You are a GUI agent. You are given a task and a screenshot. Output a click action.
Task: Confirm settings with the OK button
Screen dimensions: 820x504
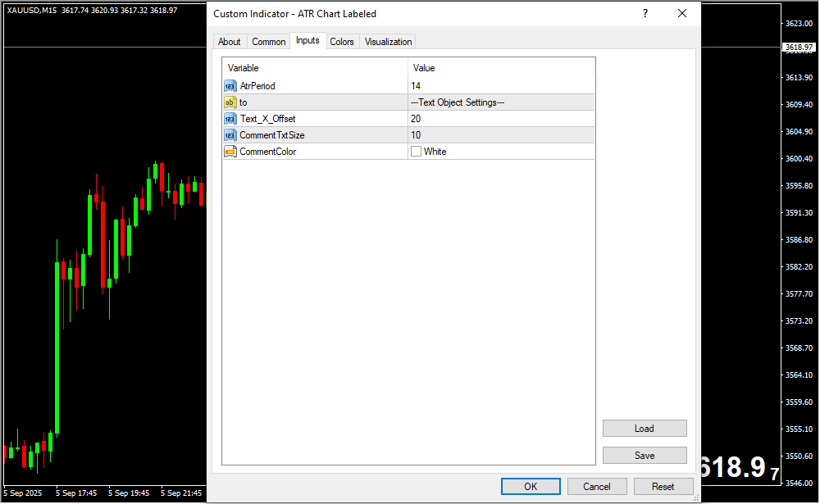531,486
